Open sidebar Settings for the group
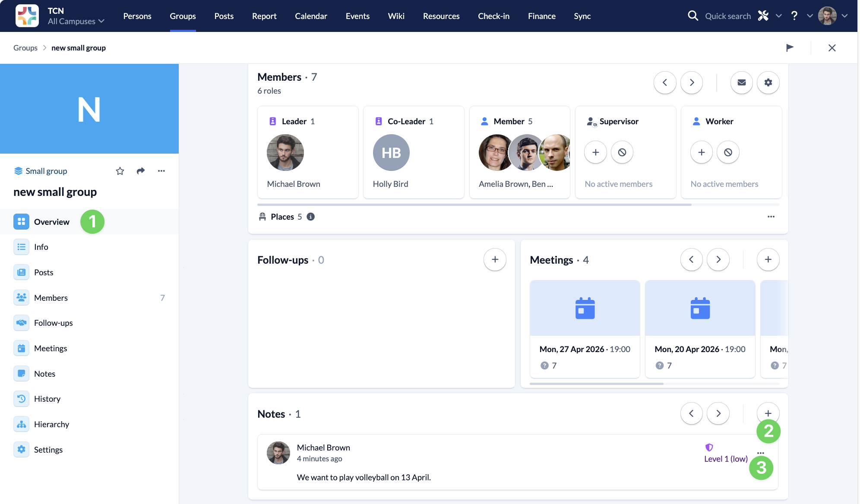The image size is (860, 504). (x=89, y=450)
